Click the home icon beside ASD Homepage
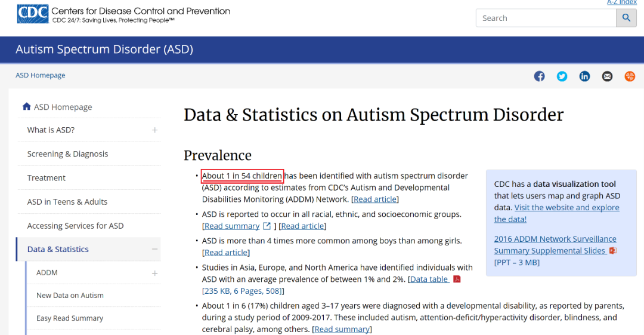This screenshot has height=335, width=644. pos(27,106)
